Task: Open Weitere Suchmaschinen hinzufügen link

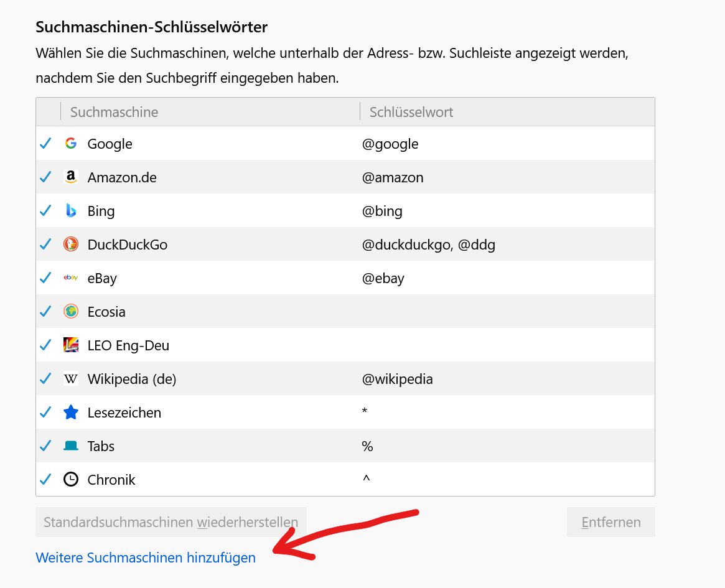Action: pos(146,558)
